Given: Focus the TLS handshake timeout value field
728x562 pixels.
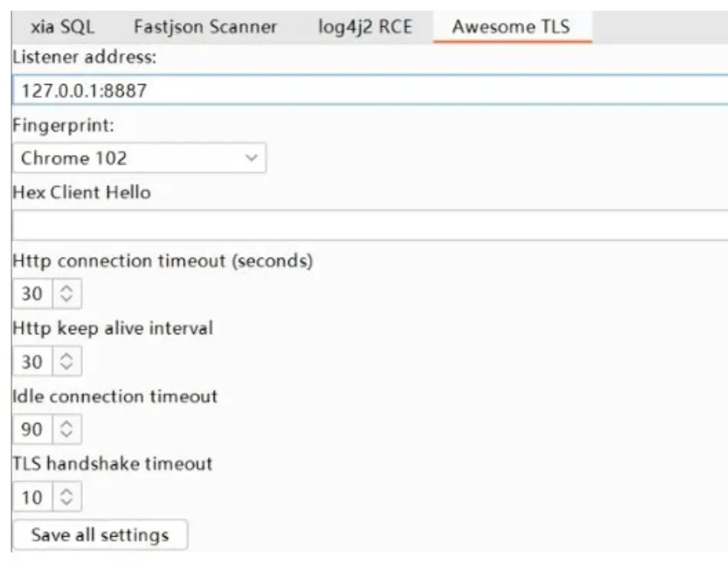Looking at the screenshot, I should [x=32, y=498].
